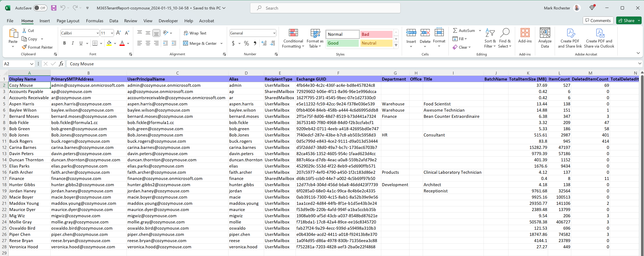The image size is (644, 256).
Task: Switch to the Formulas ribbon tab
Action: 94,21
